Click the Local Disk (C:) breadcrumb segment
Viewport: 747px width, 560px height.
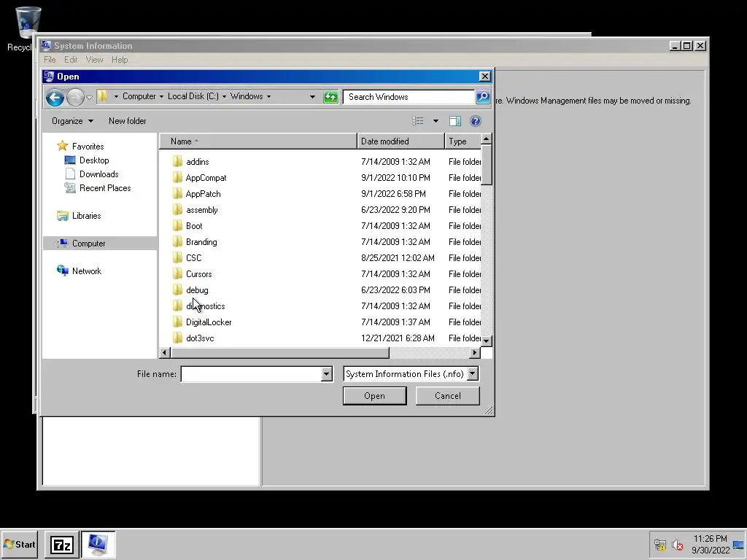(193, 97)
